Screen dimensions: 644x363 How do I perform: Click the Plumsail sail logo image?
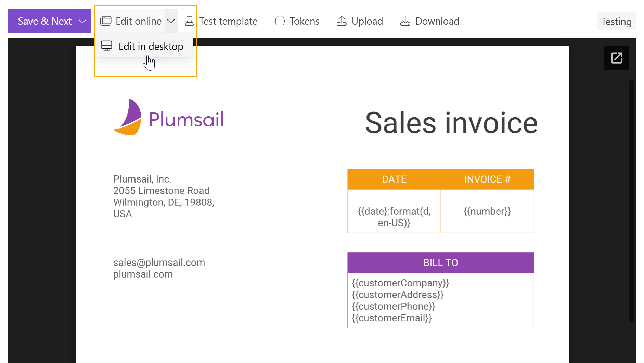click(127, 117)
